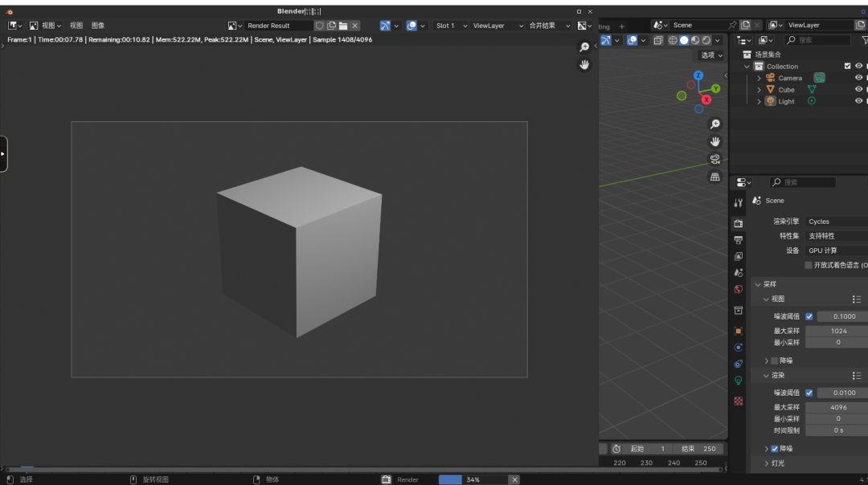Open the Texture properties checker icon
The image size is (868, 485).
pyautogui.click(x=739, y=401)
